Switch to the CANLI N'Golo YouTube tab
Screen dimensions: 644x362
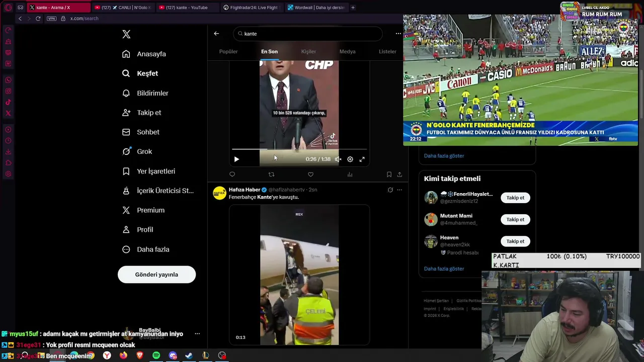pos(123,8)
